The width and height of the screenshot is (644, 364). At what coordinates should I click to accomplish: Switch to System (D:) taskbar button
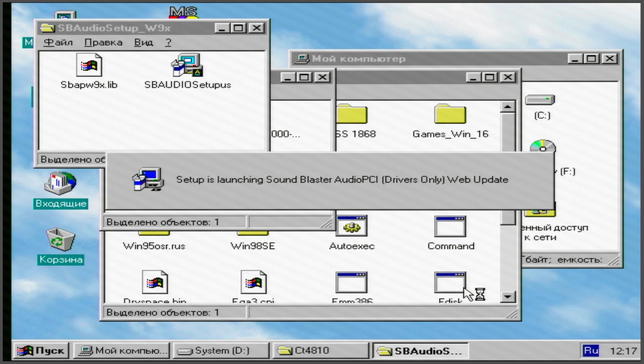[x=221, y=350]
